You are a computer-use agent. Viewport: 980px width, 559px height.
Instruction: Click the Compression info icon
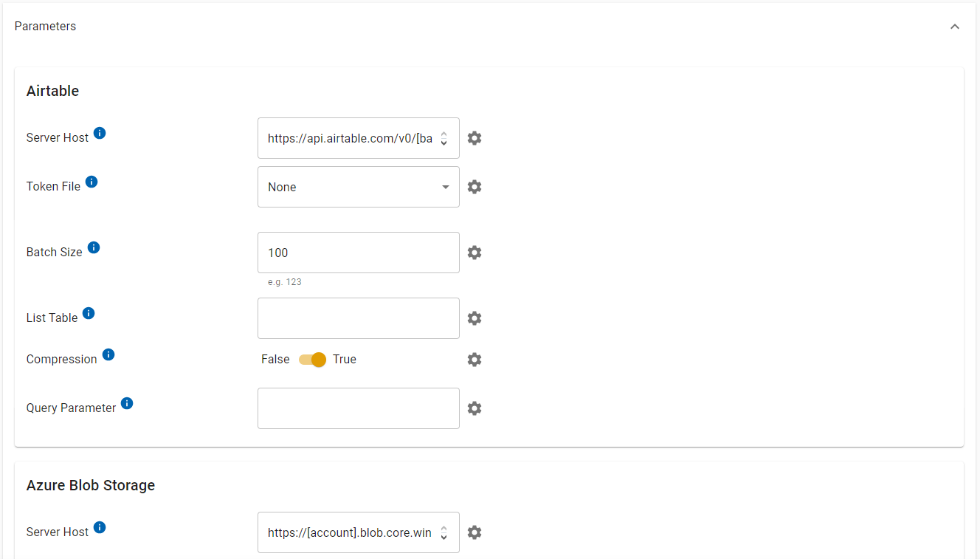click(x=108, y=354)
